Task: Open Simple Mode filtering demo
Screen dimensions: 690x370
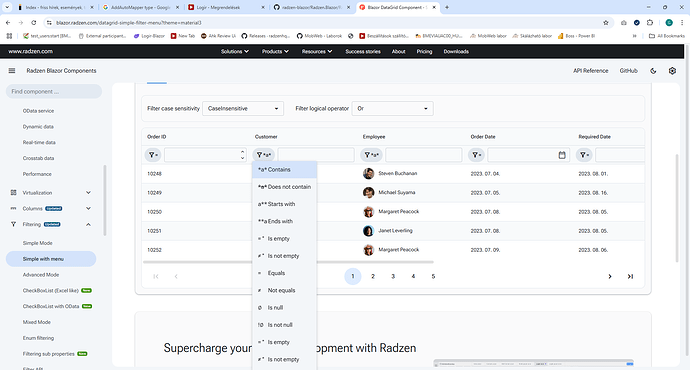Action: tap(37, 243)
